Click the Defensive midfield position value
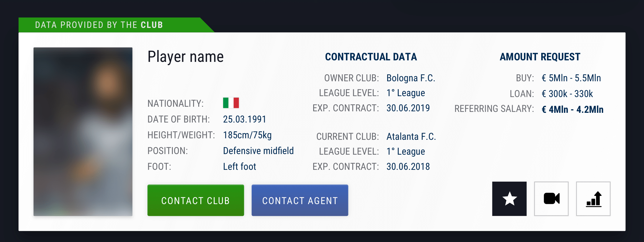The width and height of the screenshot is (644, 242). point(258,151)
